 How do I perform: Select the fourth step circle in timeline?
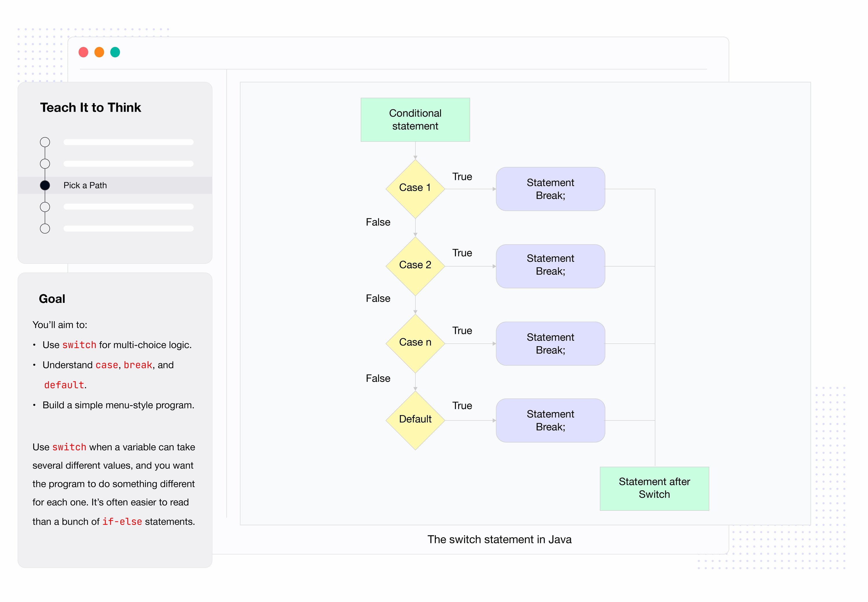45,207
